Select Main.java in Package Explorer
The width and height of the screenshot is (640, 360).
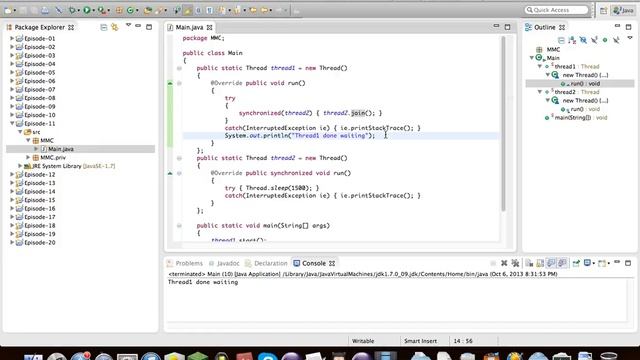(61, 149)
